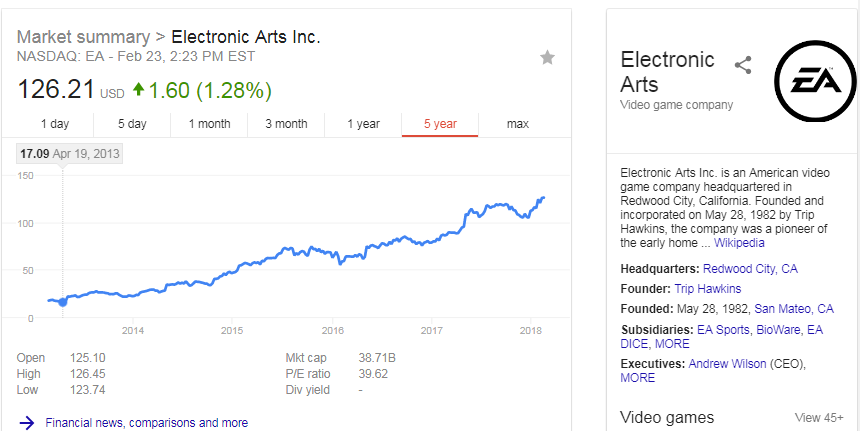
Task: Switch to the 1 year tab
Action: (363, 124)
